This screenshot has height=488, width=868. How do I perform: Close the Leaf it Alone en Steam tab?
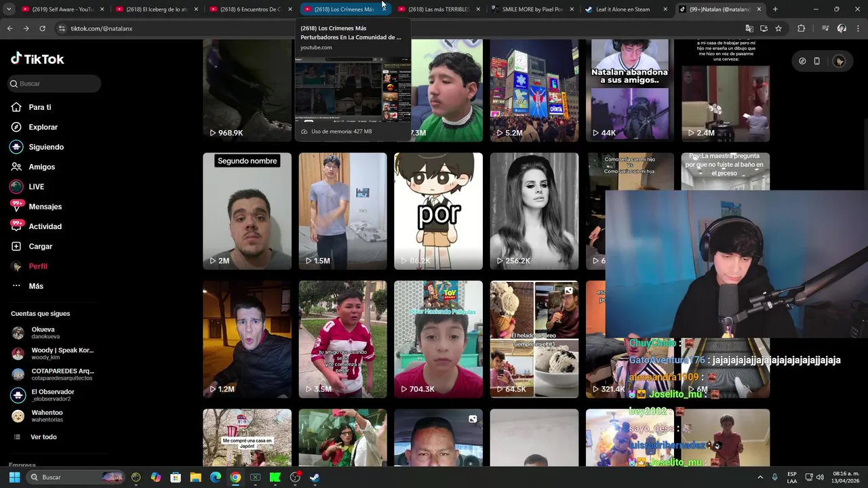click(x=665, y=9)
